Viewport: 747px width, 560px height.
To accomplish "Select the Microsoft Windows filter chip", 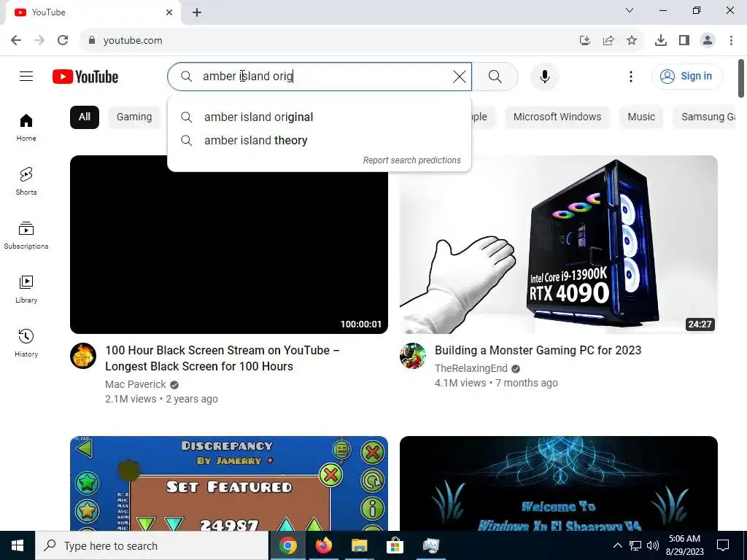I will click(x=557, y=117).
